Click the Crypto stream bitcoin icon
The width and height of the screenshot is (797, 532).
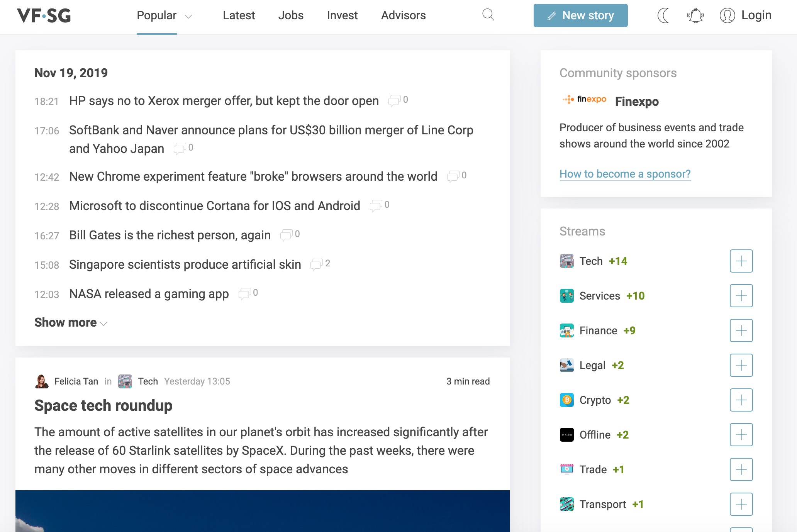(x=566, y=400)
